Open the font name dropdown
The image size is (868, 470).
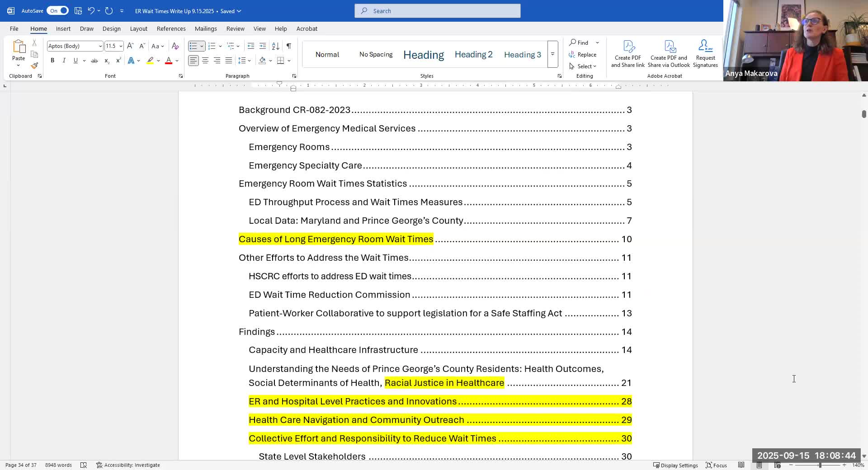coord(100,46)
